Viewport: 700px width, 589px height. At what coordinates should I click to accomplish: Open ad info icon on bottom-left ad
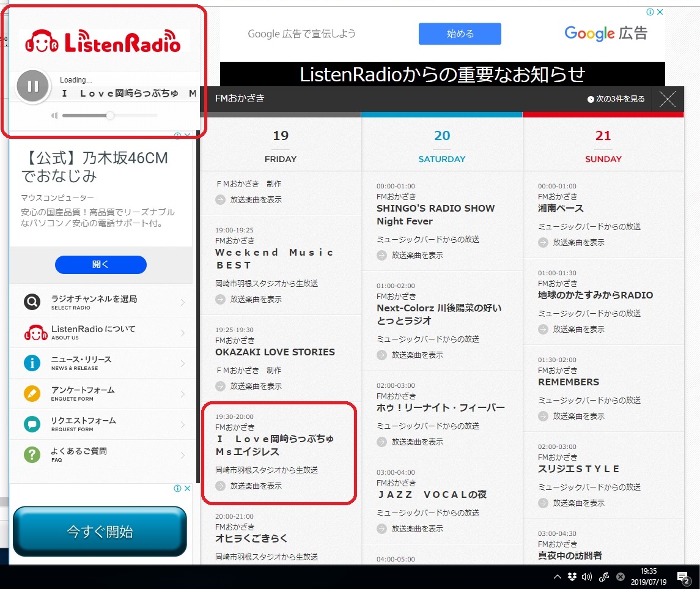point(178,488)
